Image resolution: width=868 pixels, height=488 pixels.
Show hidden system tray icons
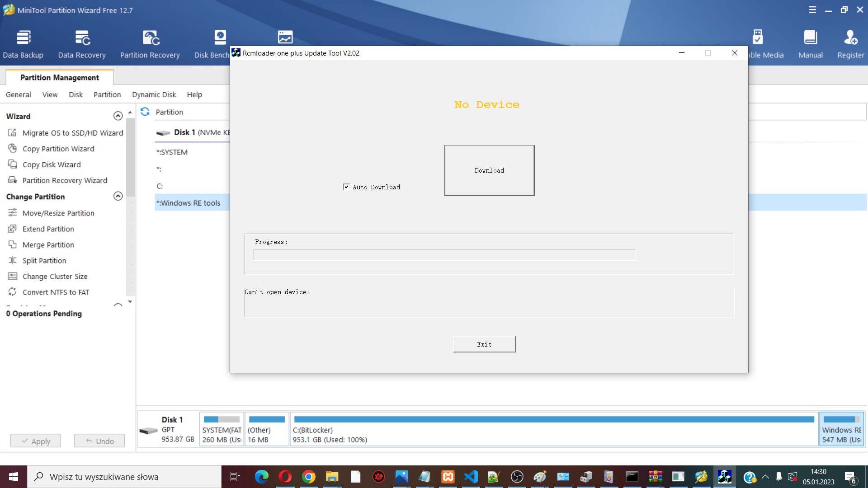click(765, 477)
